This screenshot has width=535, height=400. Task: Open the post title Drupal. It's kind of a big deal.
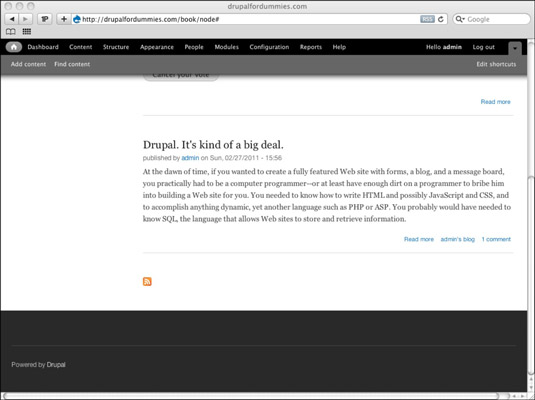213,145
